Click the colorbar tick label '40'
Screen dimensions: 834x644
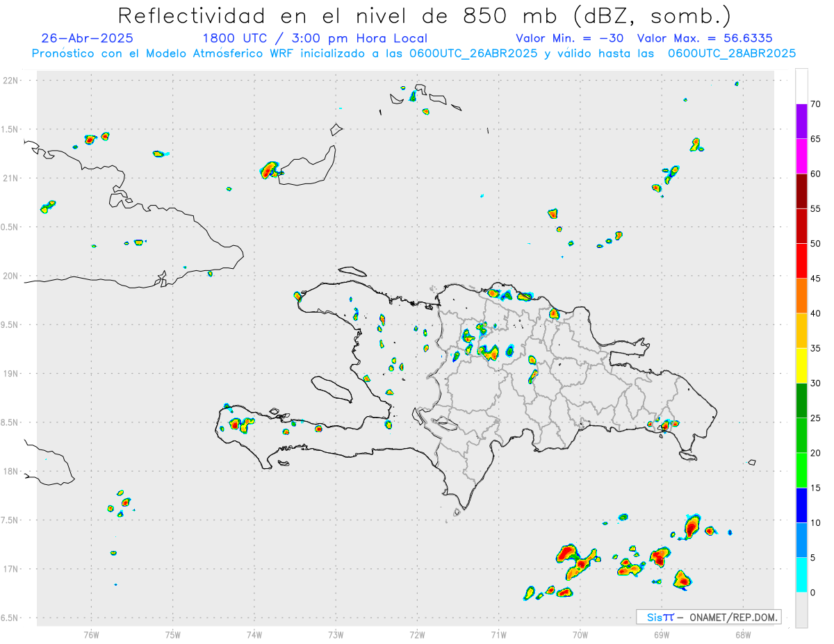pyautogui.click(x=815, y=313)
